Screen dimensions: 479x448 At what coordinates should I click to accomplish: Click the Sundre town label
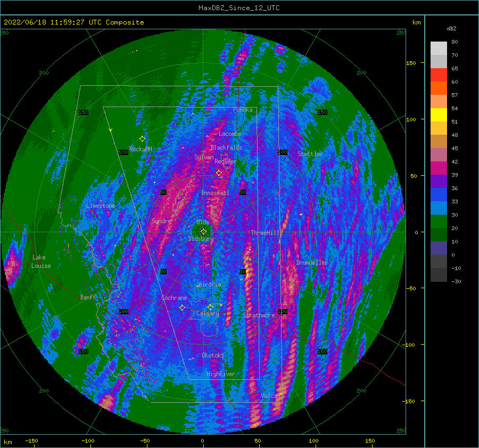click(161, 221)
